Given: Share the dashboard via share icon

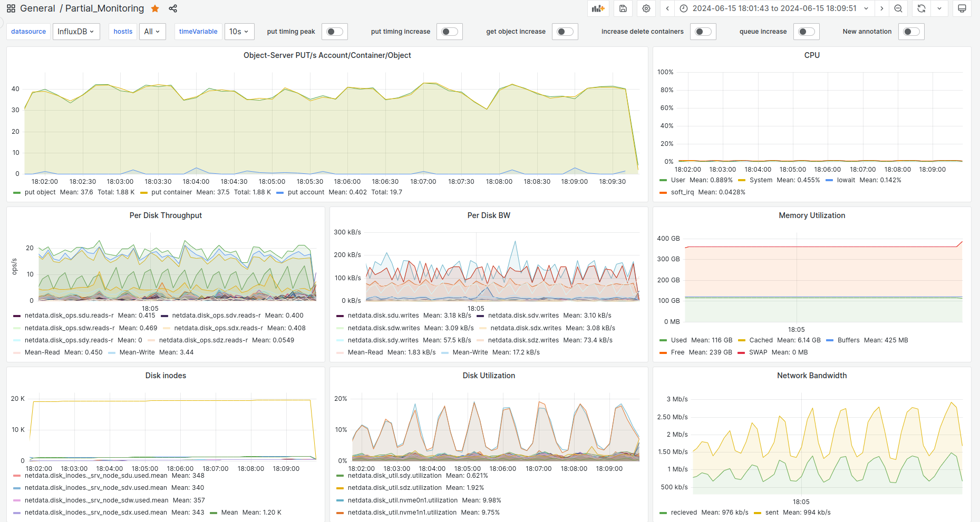Looking at the screenshot, I should click(x=173, y=8).
